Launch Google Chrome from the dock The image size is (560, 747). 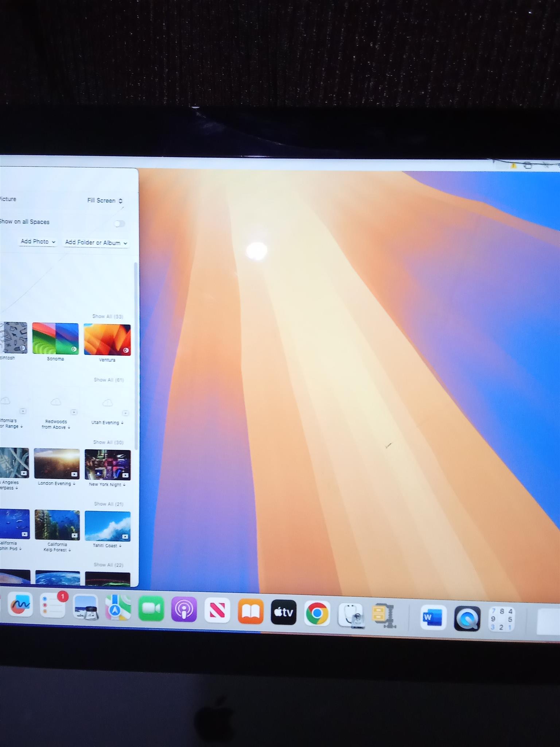pyautogui.click(x=317, y=614)
